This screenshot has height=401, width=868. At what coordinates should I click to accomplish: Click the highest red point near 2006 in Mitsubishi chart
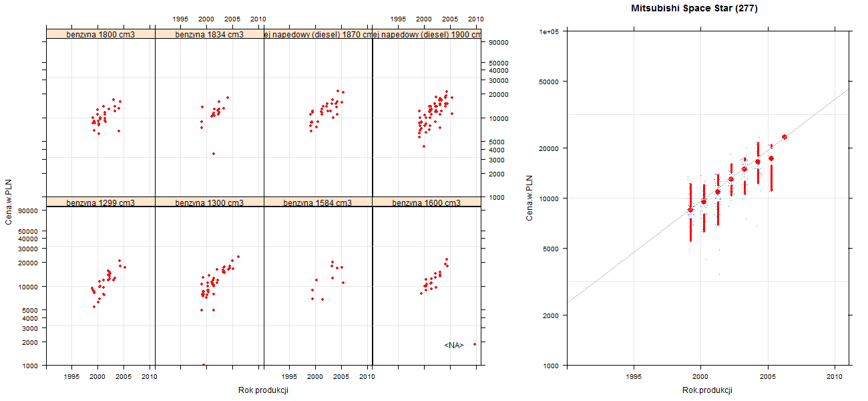(785, 137)
